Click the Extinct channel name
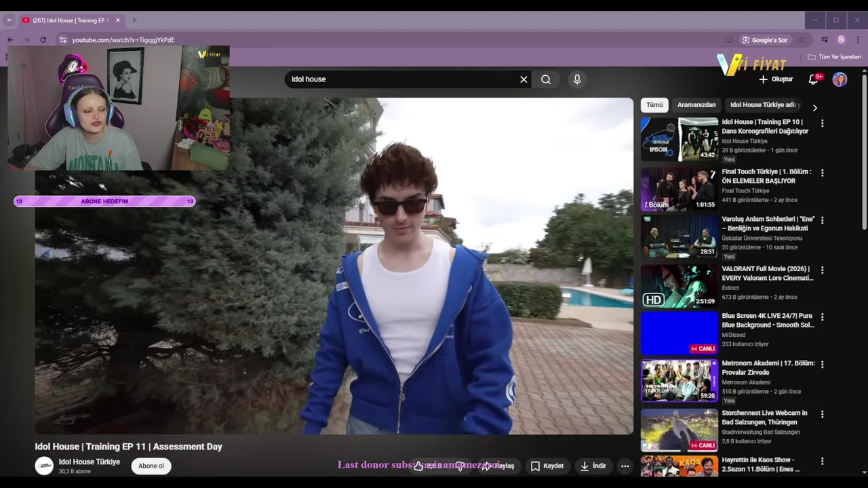The height and width of the screenshot is (488, 868). 730,288
